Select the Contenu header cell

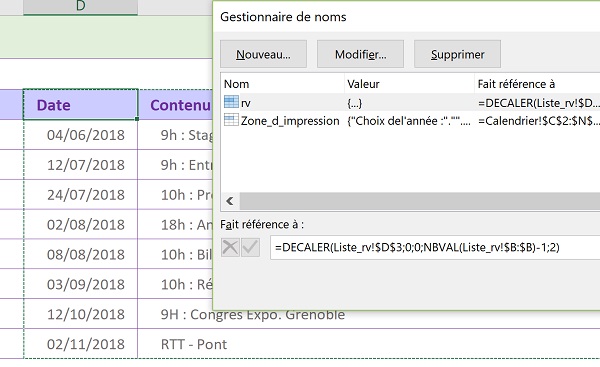tap(175, 105)
